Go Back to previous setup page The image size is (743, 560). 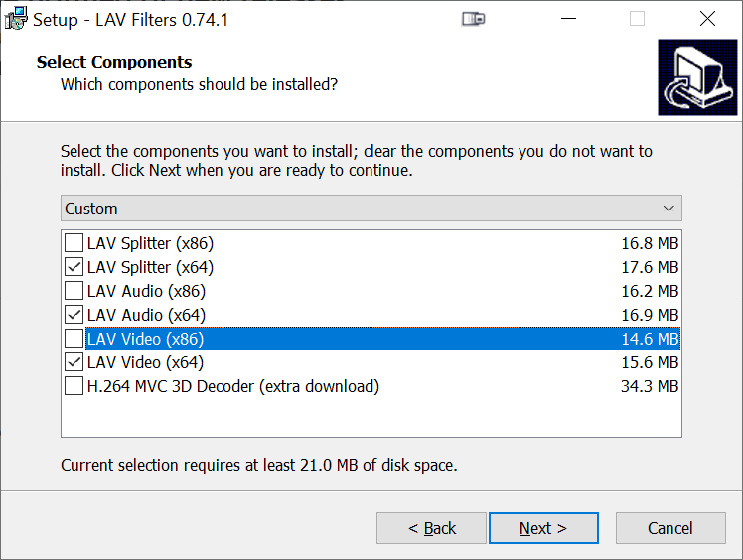click(x=431, y=528)
